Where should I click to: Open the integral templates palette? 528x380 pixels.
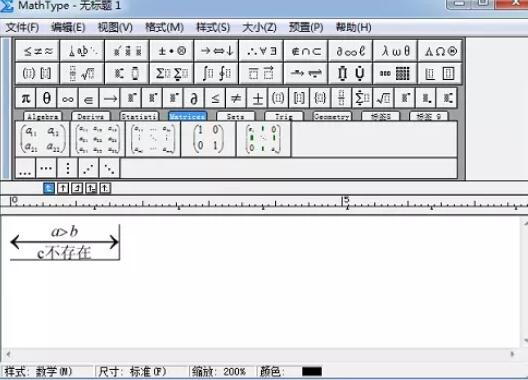(x=217, y=73)
